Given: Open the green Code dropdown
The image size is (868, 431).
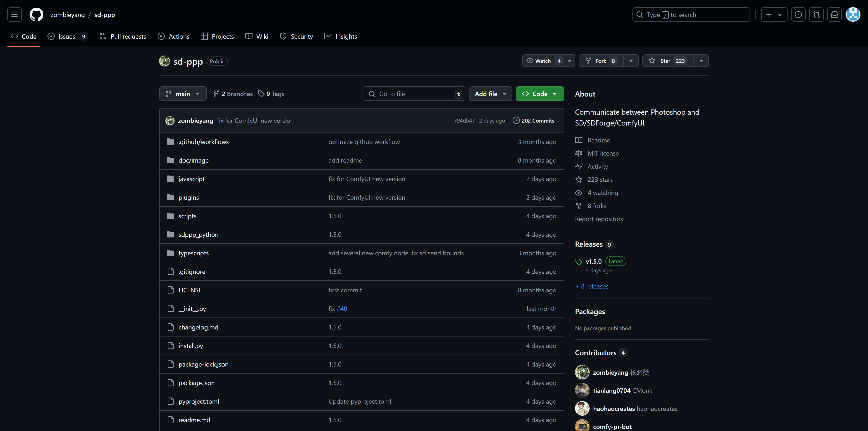Looking at the screenshot, I should (x=540, y=94).
